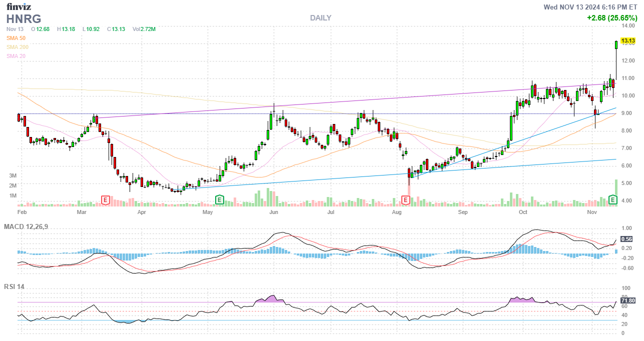Viewport: 644px width, 341px height.
Task: Open the RSI 14 indicator label
Action: [x=14, y=287]
